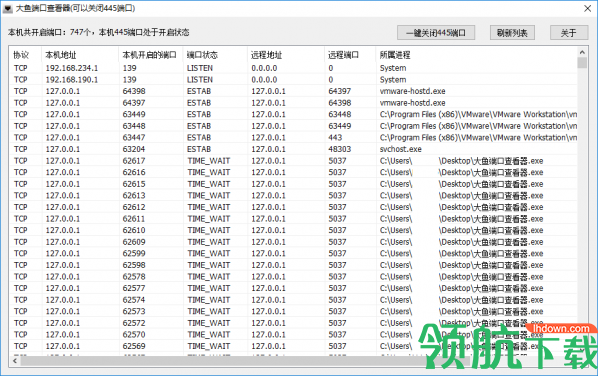Image resolution: width=598 pixels, height=376 pixels.
Task: Sort by the 远程地址 column header
Action: click(286, 55)
